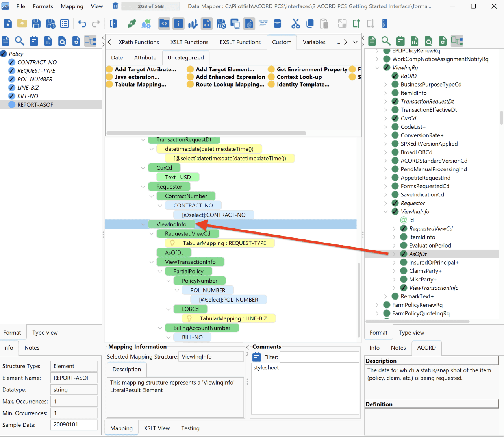Click the new mapping document icon with star

(x=8, y=24)
